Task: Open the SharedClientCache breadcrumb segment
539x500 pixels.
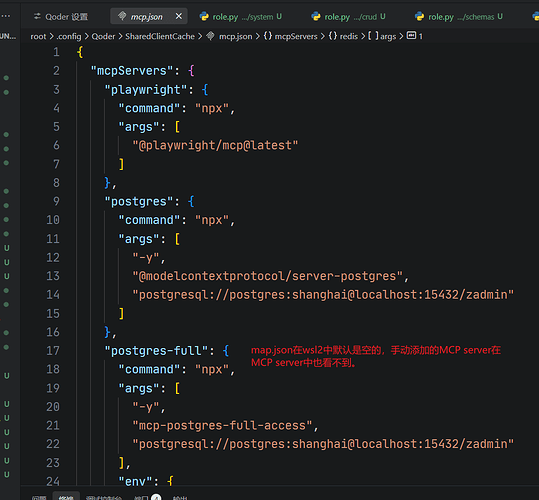Action: [x=160, y=36]
